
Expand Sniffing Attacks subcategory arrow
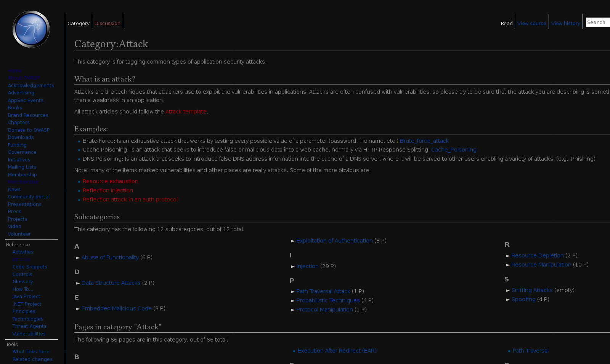tap(508, 291)
